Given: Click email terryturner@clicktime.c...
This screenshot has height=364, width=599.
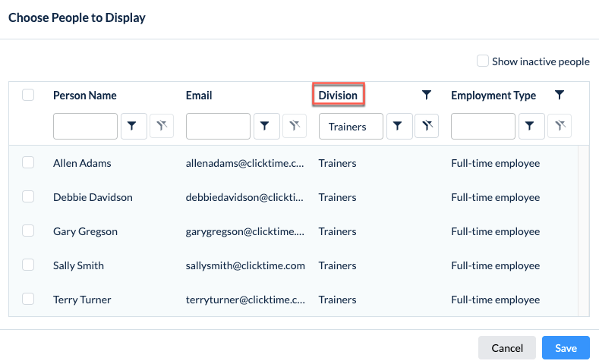Looking at the screenshot, I should (x=245, y=300).
